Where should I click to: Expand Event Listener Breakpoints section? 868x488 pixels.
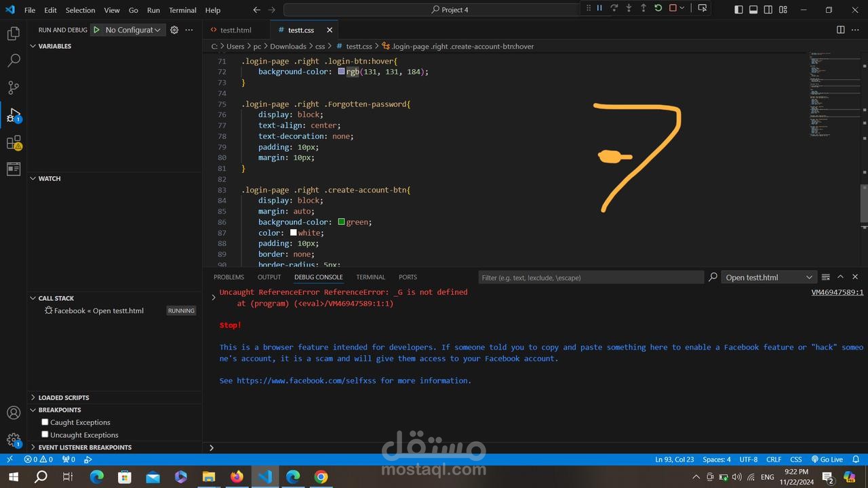[85, 447]
